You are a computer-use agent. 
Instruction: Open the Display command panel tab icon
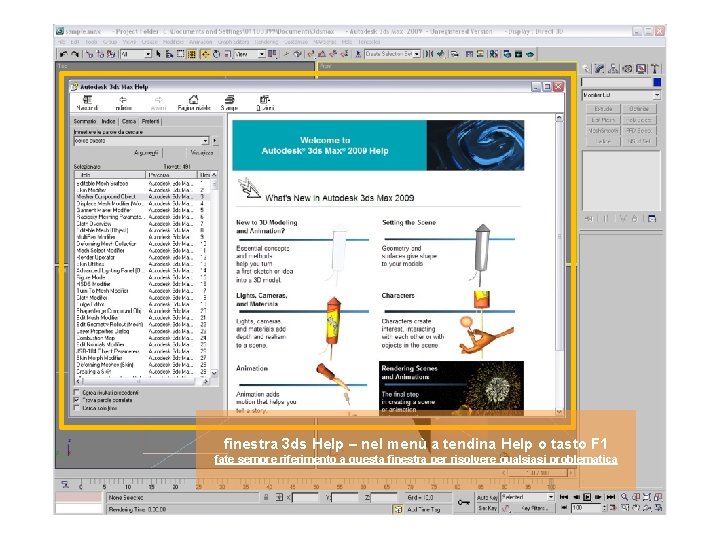[641, 69]
